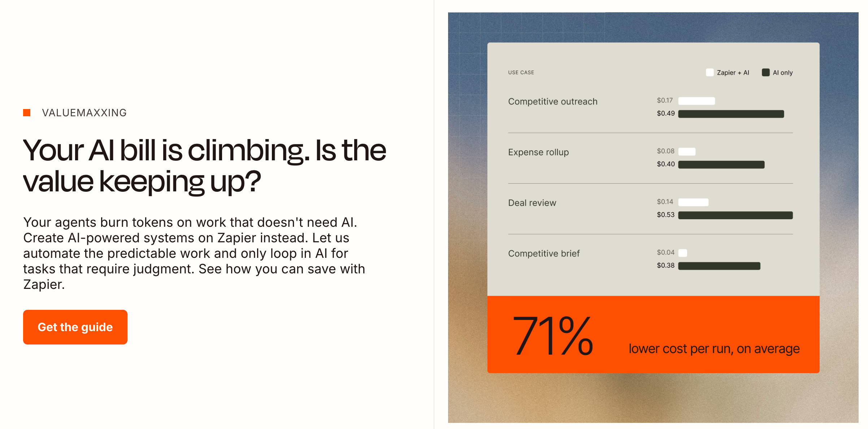Click the AI only legend label
Viewport: 868px width, 429px height.
coord(783,73)
